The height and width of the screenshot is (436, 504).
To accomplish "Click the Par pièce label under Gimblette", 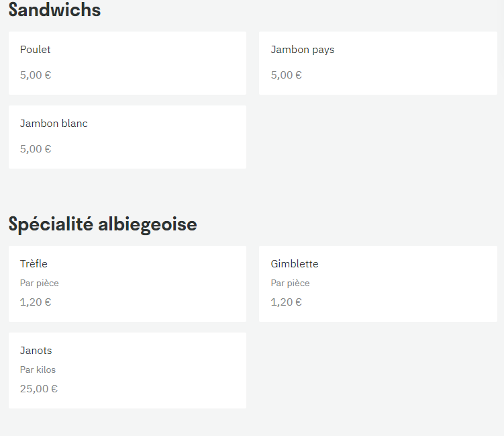I will pyautogui.click(x=290, y=283).
